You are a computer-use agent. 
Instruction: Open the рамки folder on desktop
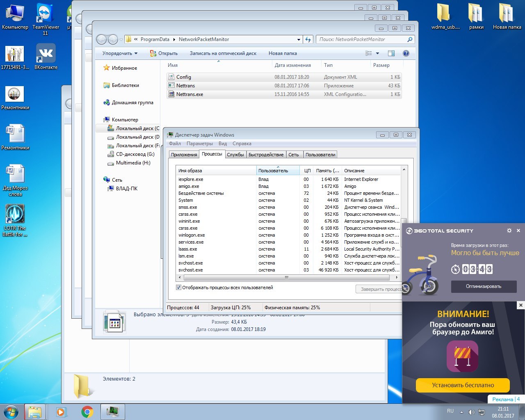tap(476, 16)
